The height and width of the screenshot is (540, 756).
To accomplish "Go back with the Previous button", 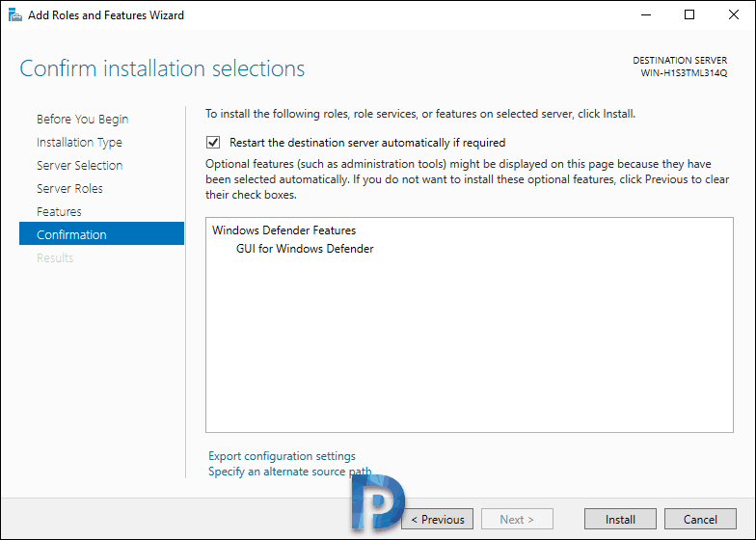I will 438,519.
